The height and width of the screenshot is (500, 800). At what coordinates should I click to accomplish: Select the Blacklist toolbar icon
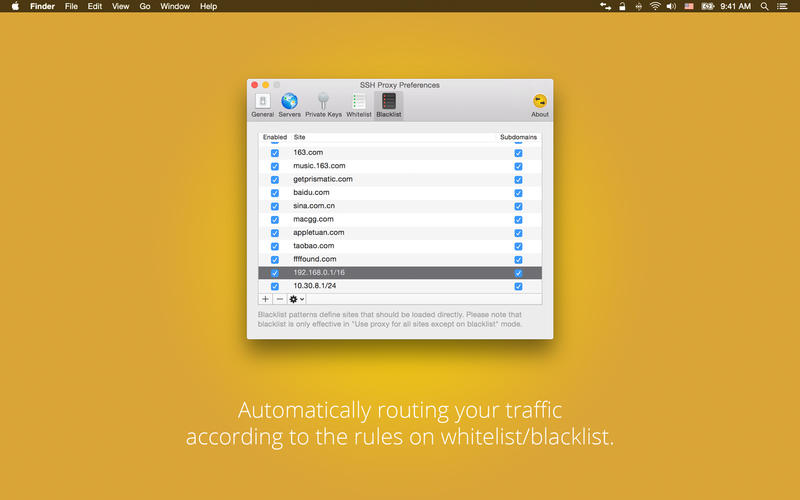tap(388, 104)
